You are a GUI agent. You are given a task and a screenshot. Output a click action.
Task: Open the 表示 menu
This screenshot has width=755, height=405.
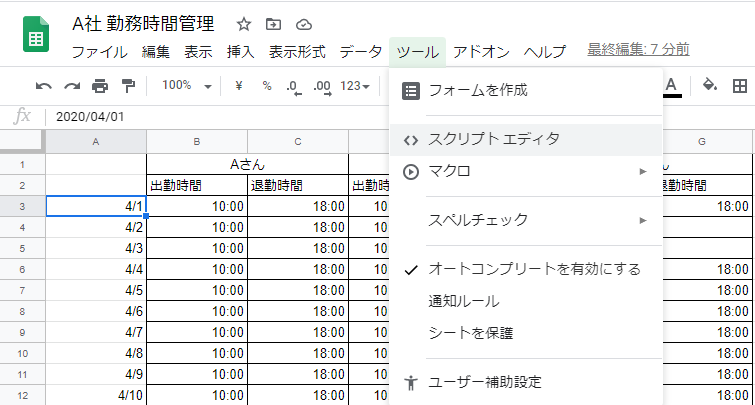click(x=198, y=52)
